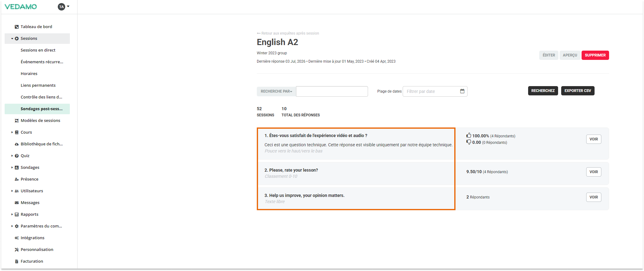Click the English A2 title
The image size is (644, 271).
278,42
